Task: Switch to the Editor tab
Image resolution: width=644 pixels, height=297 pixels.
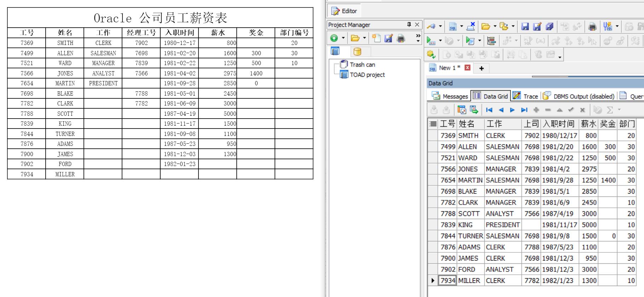Action: pyautogui.click(x=344, y=11)
